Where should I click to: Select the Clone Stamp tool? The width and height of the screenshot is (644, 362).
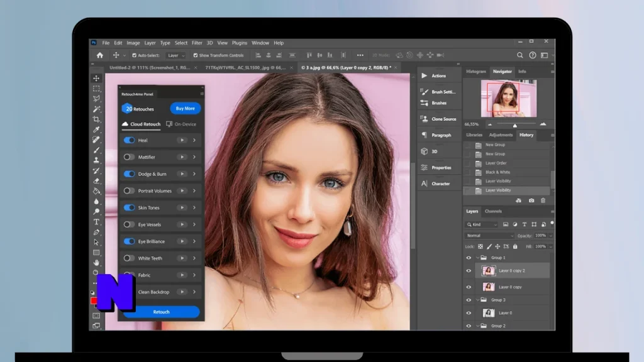tap(96, 160)
